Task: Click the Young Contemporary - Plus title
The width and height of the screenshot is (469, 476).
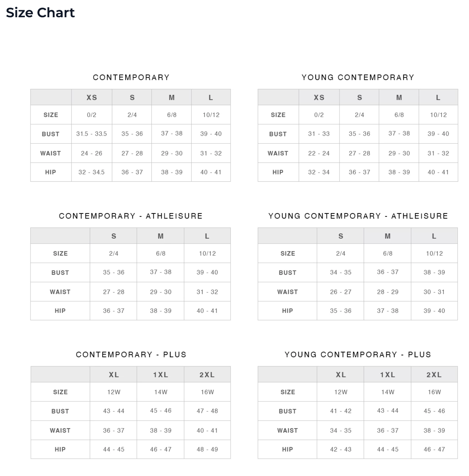Action: click(x=358, y=354)
